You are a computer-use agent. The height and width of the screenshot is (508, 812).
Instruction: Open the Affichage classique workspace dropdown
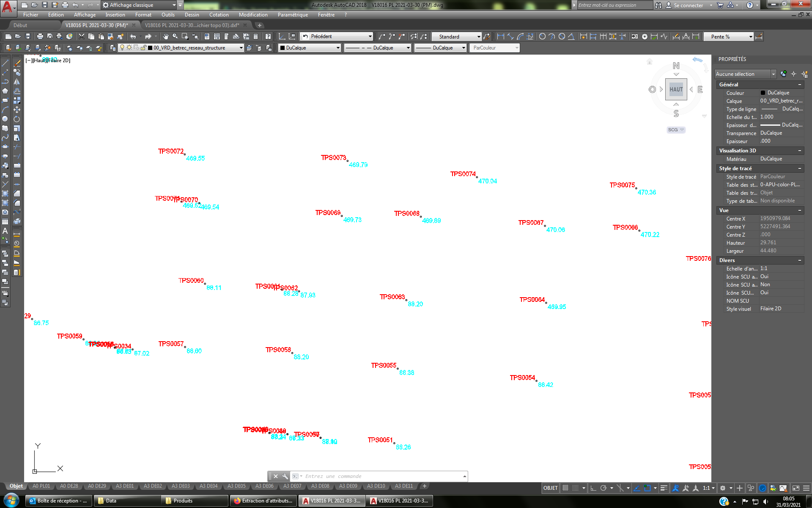coord(173,5)
